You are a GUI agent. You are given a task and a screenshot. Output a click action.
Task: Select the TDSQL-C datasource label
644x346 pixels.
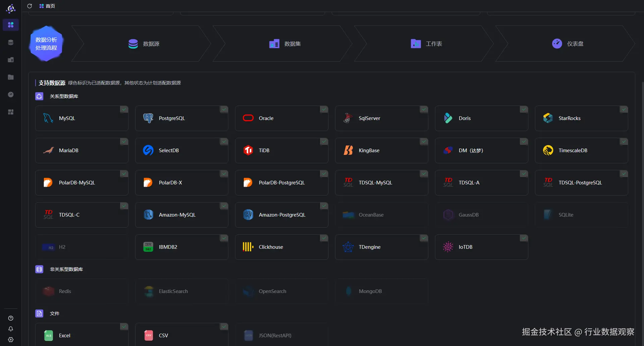(69, 215)
